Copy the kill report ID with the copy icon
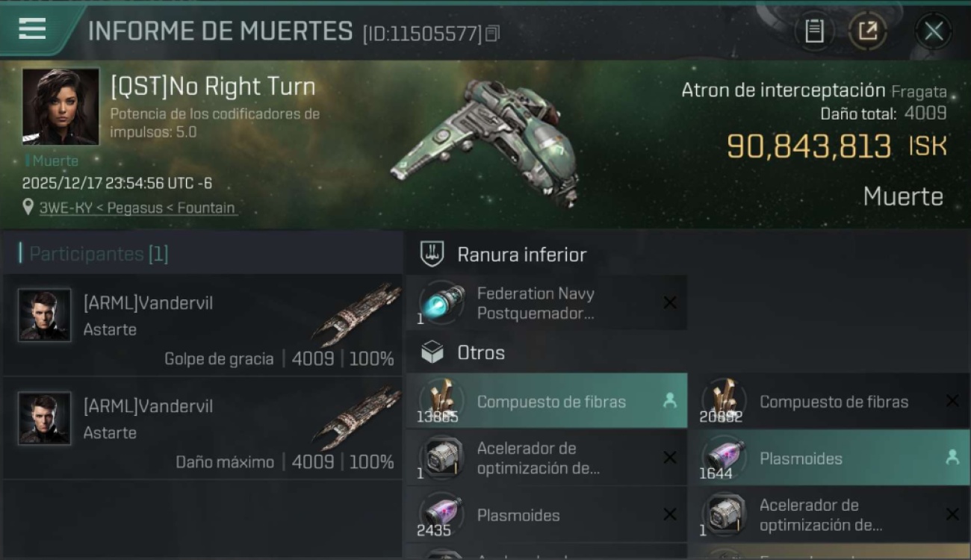The width and height of the screenshot is (971, 560). (x=492, y=34)
